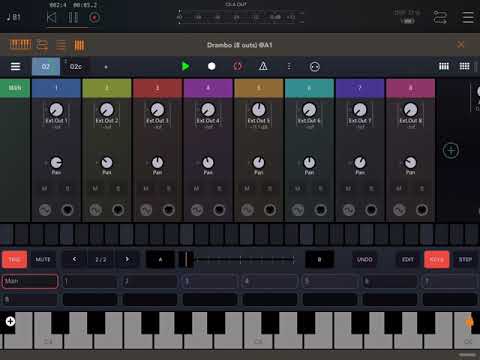Solo track 6 with S button
Viewport: 480px width, 360px height.
click(320, 188)
